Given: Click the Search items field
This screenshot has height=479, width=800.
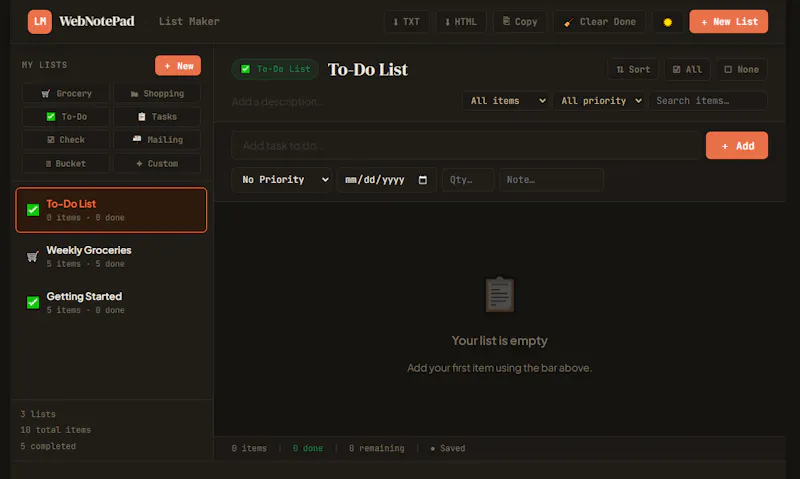Looking at the screenshot, I should pyautogui.click(x=708, y=101).
